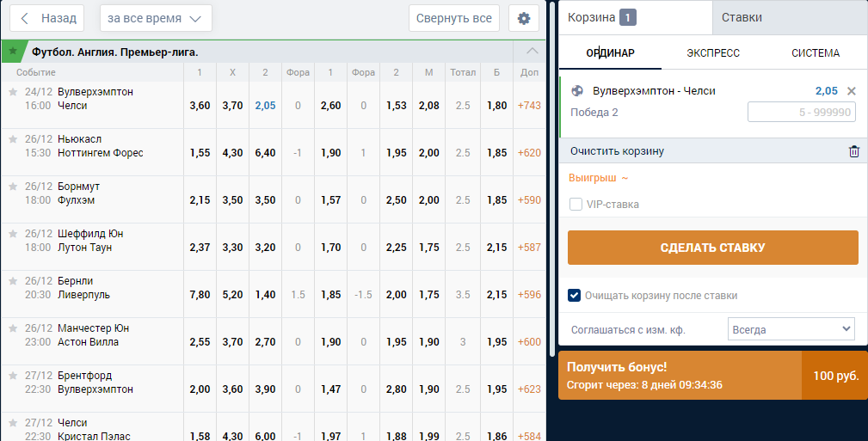
Task: Open the Шеффилд Юн - Лутон Таун match
Action: click(90, 241)
